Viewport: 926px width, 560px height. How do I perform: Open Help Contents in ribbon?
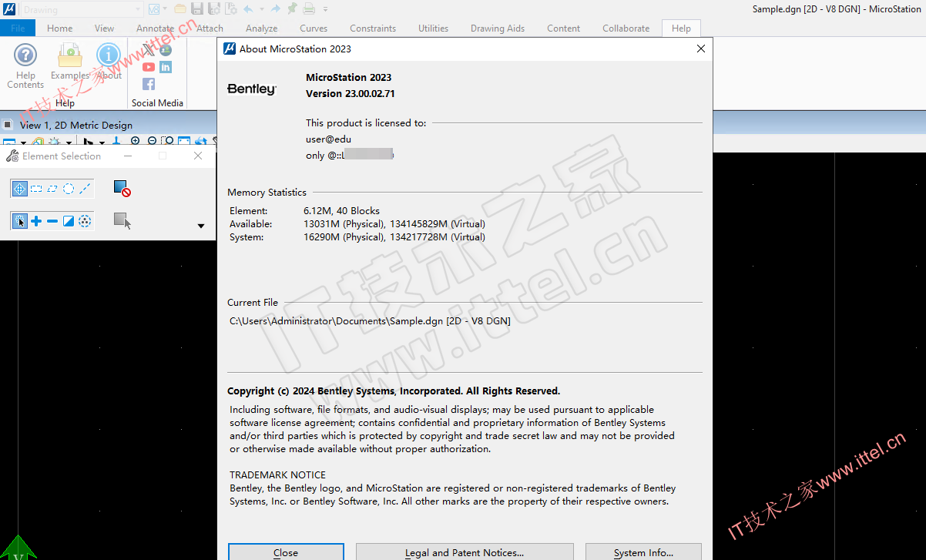point(25,66)
